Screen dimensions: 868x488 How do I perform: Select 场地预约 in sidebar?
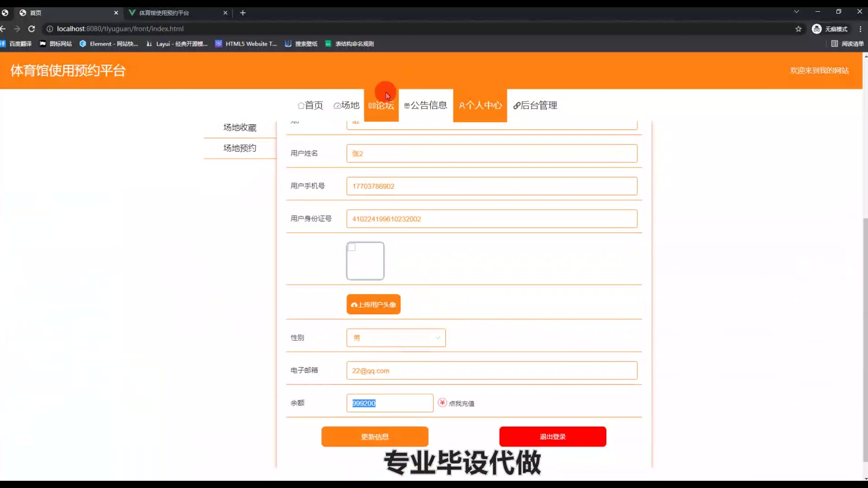pyautogui.click(x=240, y=148)
